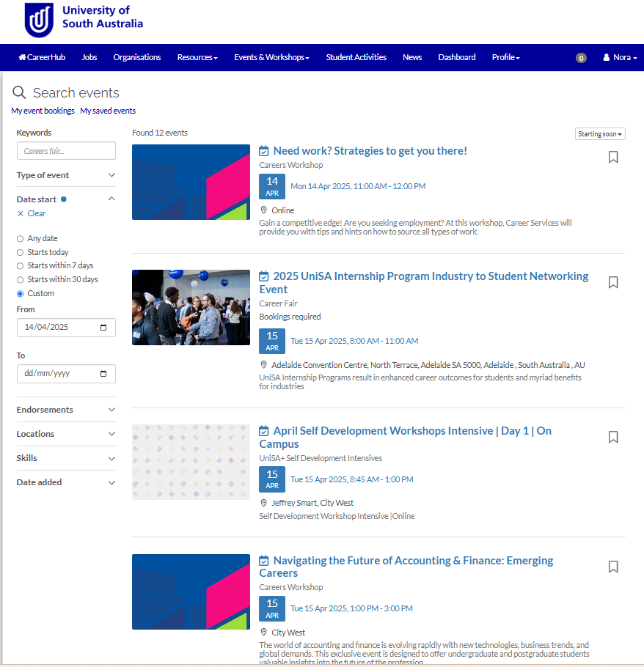Open April Self Development Workshops Intensive event
This screenshot has width=644, height=667.
[x=405, y=437]
